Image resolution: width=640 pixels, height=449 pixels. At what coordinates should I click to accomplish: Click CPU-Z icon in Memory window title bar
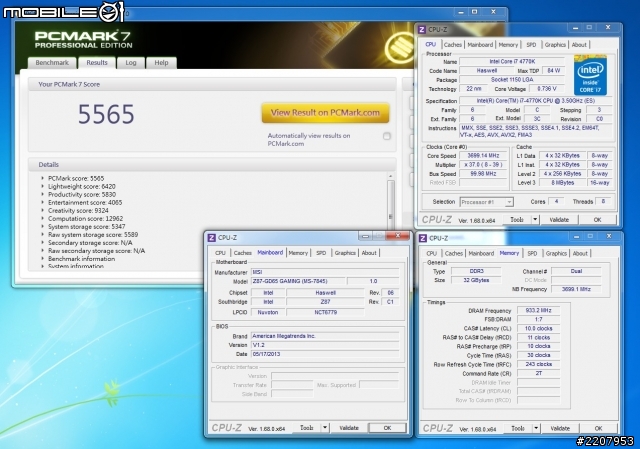click(x=423, y=238)
